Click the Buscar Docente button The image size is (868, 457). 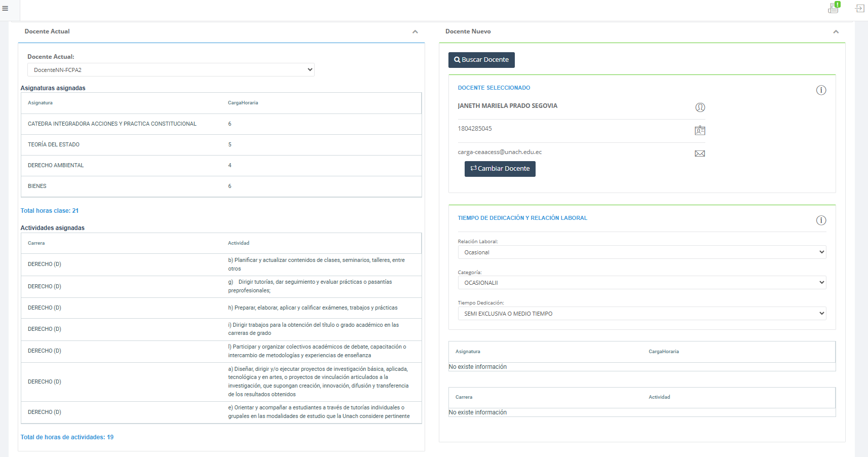481,60
